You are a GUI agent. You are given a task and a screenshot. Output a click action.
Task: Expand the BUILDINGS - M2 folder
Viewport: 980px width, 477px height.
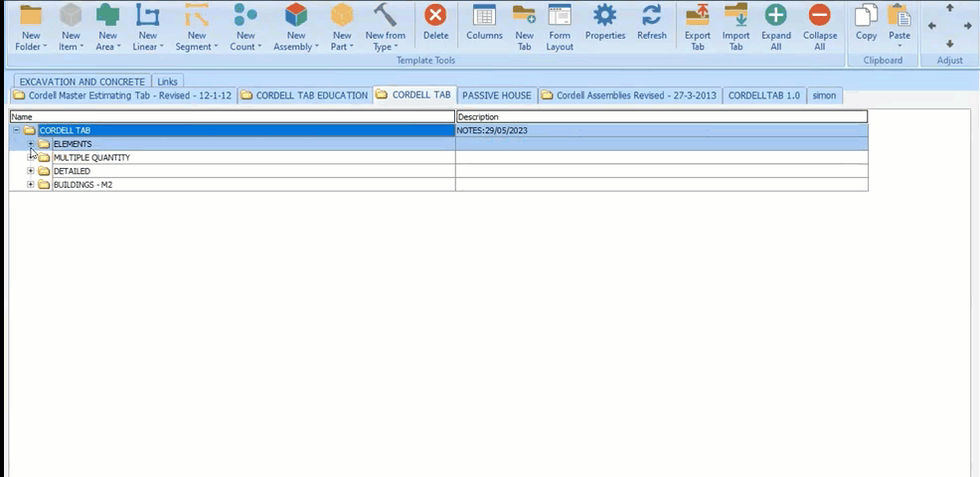coord(31,185)
